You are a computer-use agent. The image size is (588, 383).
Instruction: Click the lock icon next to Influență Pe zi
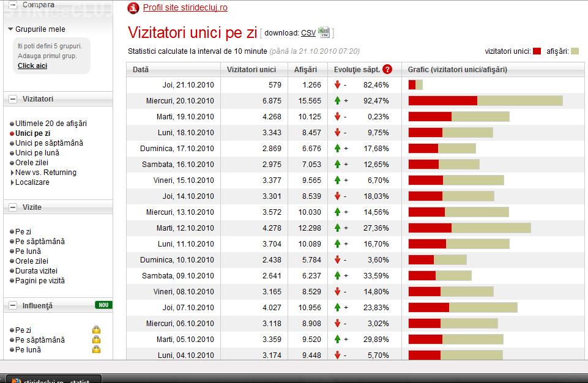coord(96,330)
